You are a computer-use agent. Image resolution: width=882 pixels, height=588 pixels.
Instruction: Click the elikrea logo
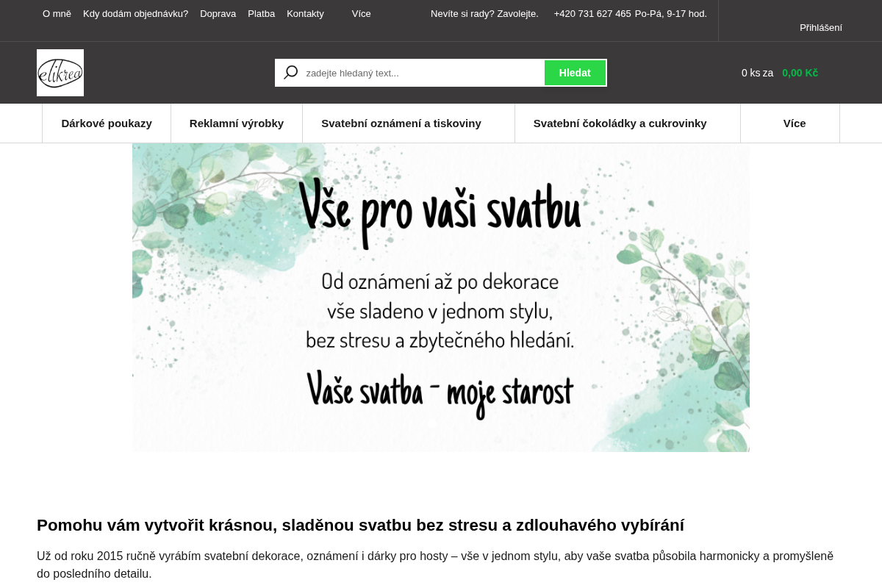(x=60, y=73)
